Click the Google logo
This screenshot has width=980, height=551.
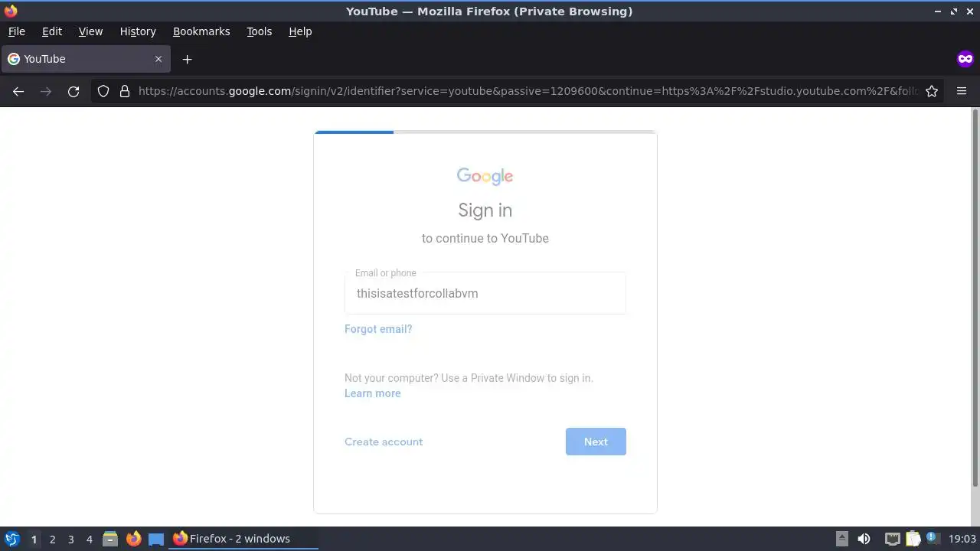[485, 177]
